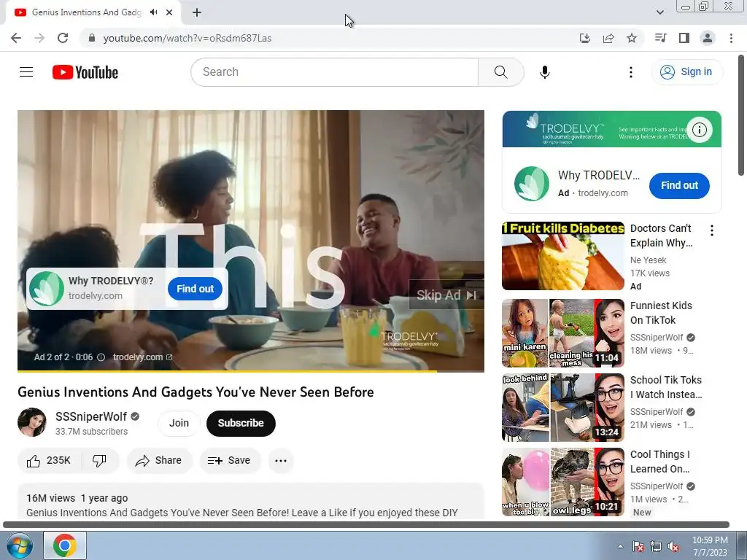Click the address bar URL
Image resolution: width=747 pixels, height=560 pixels.
click(187, 38)
